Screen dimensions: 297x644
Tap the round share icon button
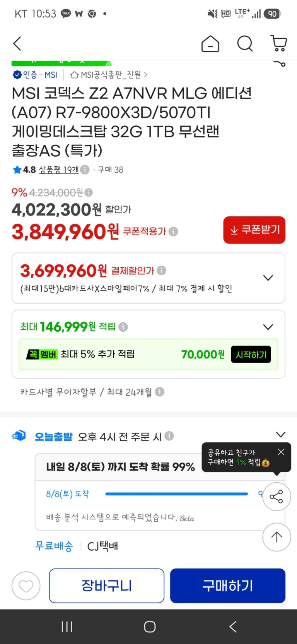click(277, 497)
